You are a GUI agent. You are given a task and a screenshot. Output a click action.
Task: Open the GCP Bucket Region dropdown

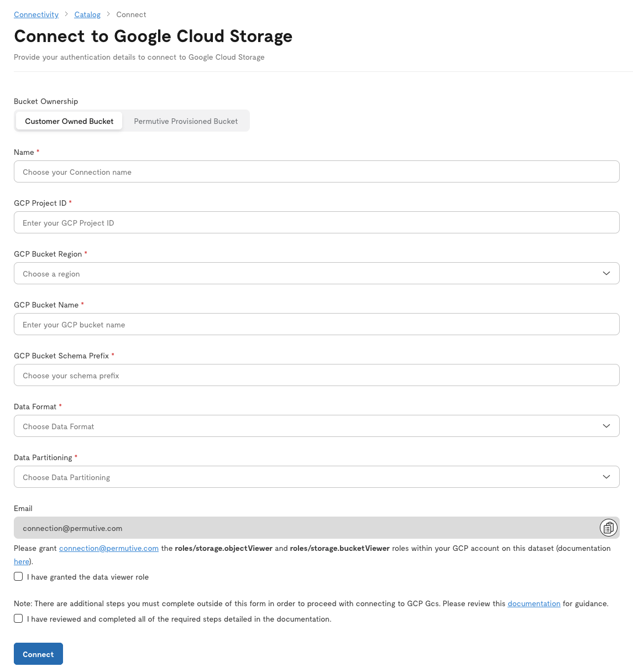pos(316,273)
